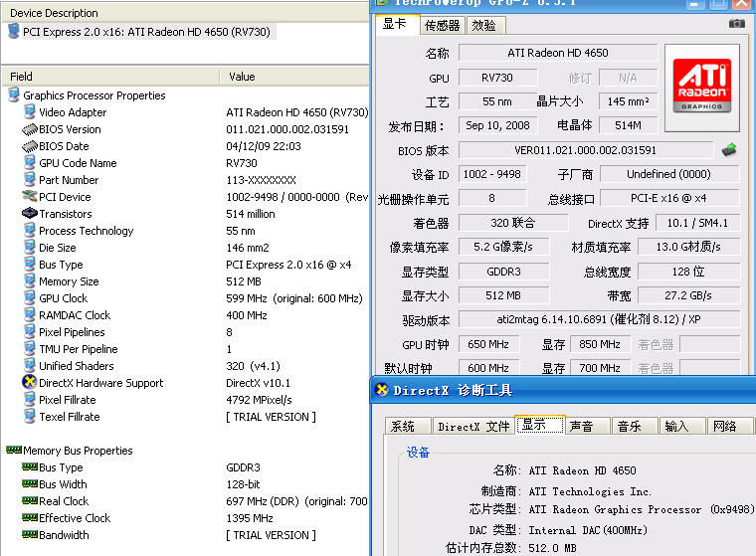Click the Value column header
Image resolution: width=756 pixels, height=556 pixels.
click(x=294, y=77)
